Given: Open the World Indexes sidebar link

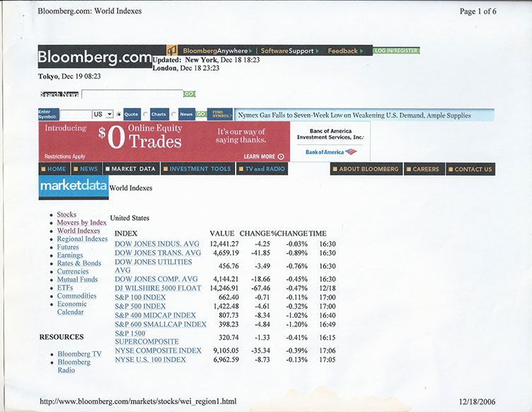Looking at the screenshot, I should point(79,231).
